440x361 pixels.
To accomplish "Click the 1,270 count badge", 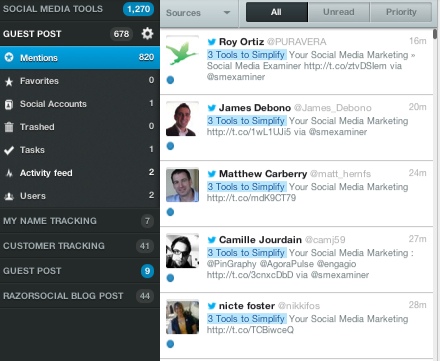I will pos(138,9).
